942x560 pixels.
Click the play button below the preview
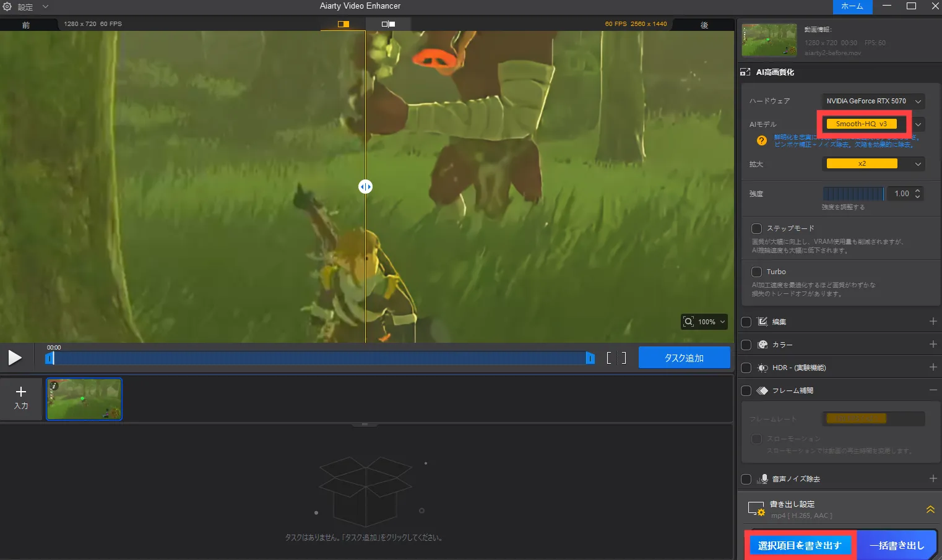pyautogui.click(x=15, y=358)
